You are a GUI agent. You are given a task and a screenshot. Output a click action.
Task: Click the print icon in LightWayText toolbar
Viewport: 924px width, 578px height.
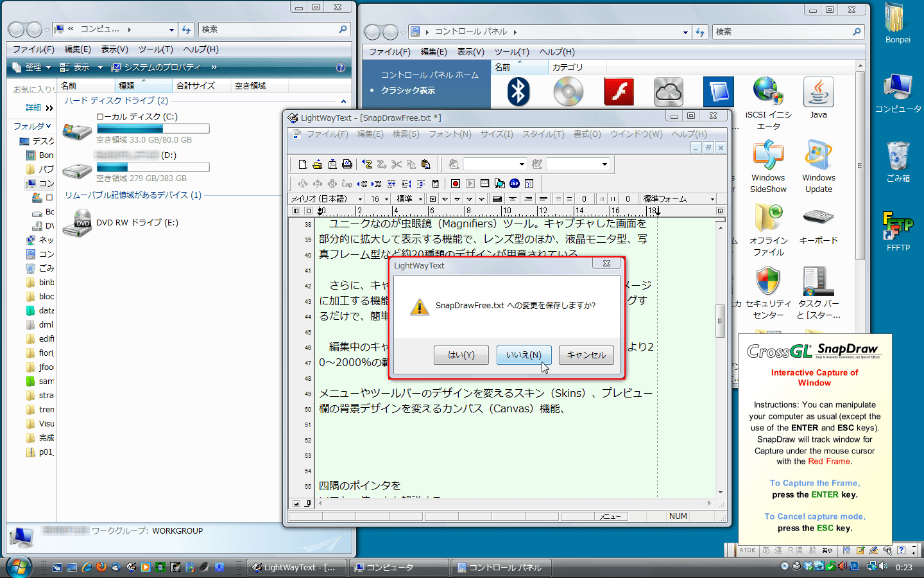click(347, 164)
